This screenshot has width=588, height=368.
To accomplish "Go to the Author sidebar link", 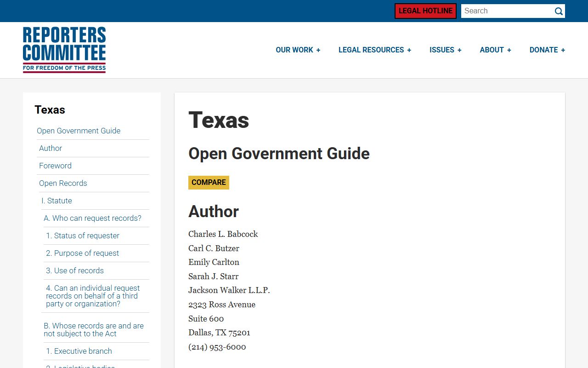I will (51, 148).
